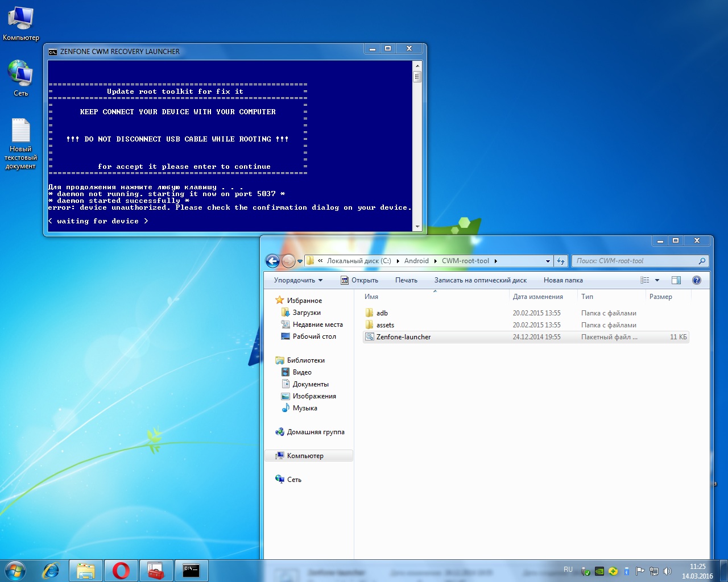Click the Explorer help question mark icon
The width and height of the screenshot is (728, 582).
tap(697, 280)
